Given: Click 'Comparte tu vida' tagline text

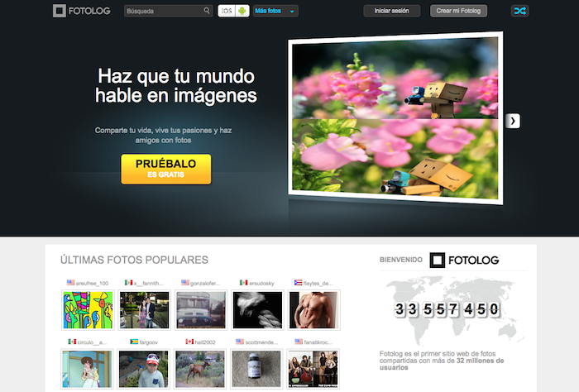Looking at the screenshot, I should (x=163, y=135).
